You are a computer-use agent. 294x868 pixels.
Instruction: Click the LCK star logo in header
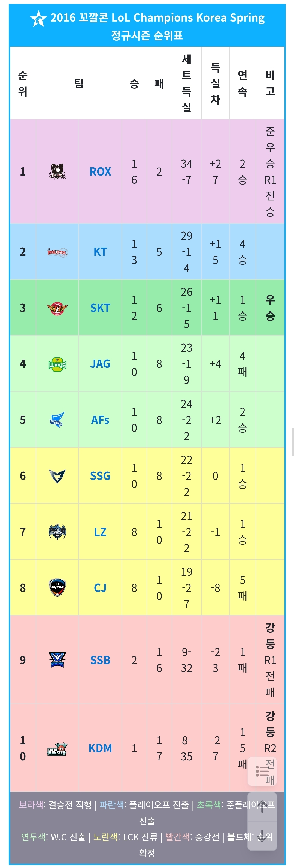point(38,19)
